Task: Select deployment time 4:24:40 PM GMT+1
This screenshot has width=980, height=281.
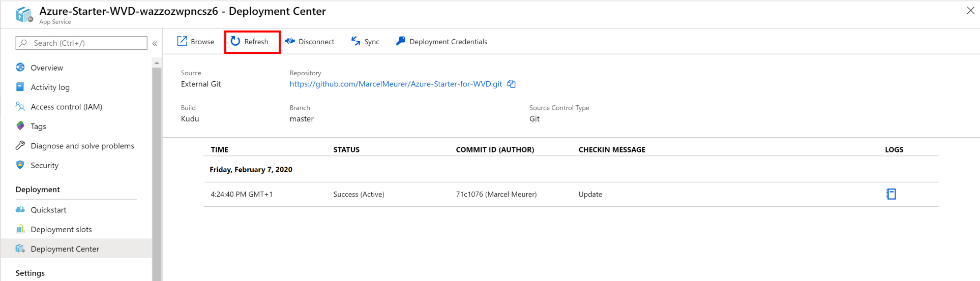Action: click(x=242, y=194)
